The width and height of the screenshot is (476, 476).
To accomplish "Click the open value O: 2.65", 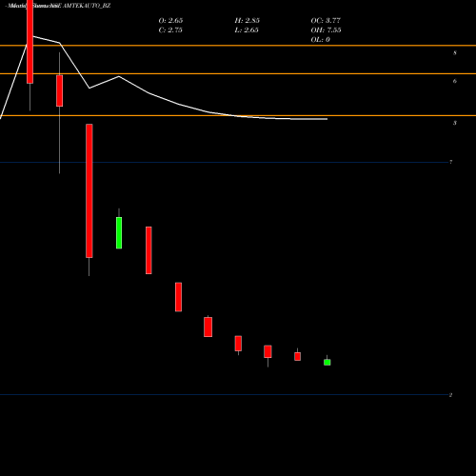I will pyautogui.click(x=170, y=20).
